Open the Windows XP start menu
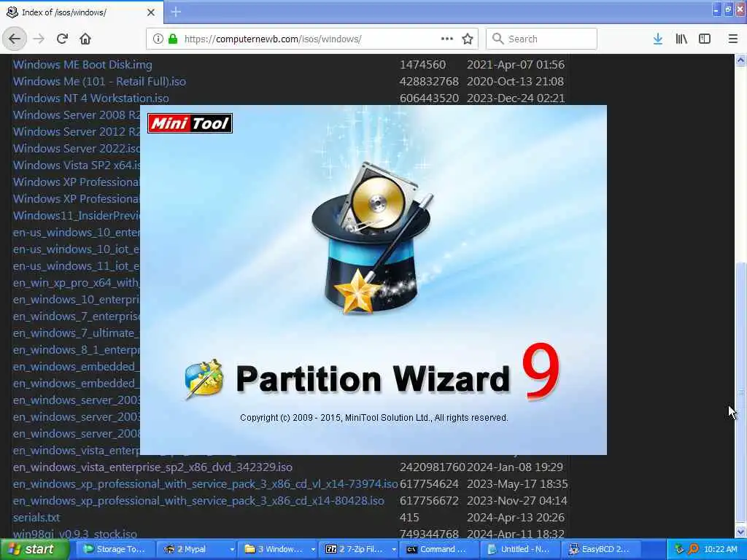 click(34, 549)
